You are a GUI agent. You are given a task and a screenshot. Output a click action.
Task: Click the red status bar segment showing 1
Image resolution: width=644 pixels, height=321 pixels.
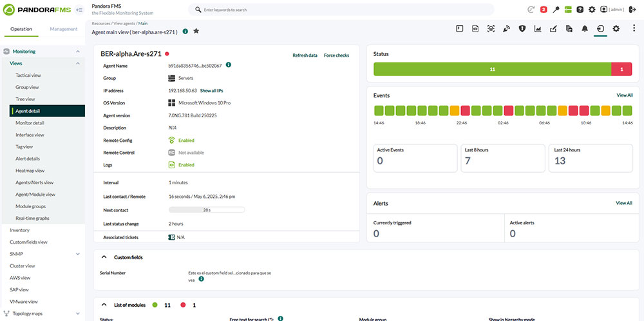622,69
